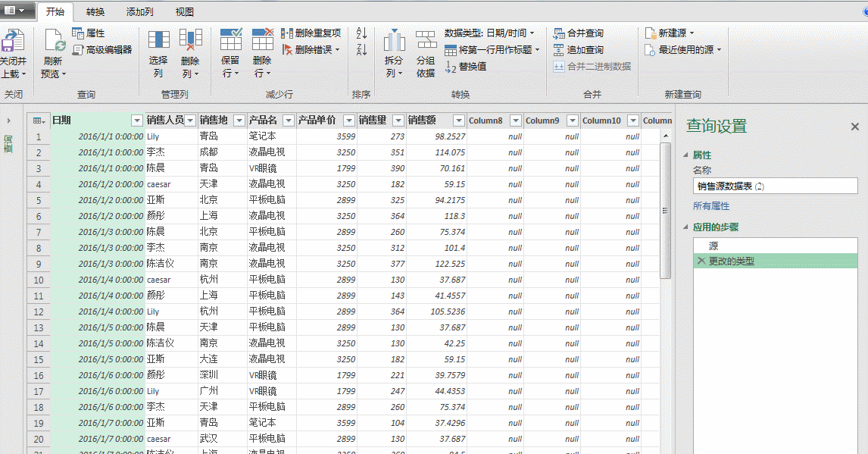Screen dimensions: 868x454
Task: Switch to the 转换 ribbon tab
Action: click(94, 12)
